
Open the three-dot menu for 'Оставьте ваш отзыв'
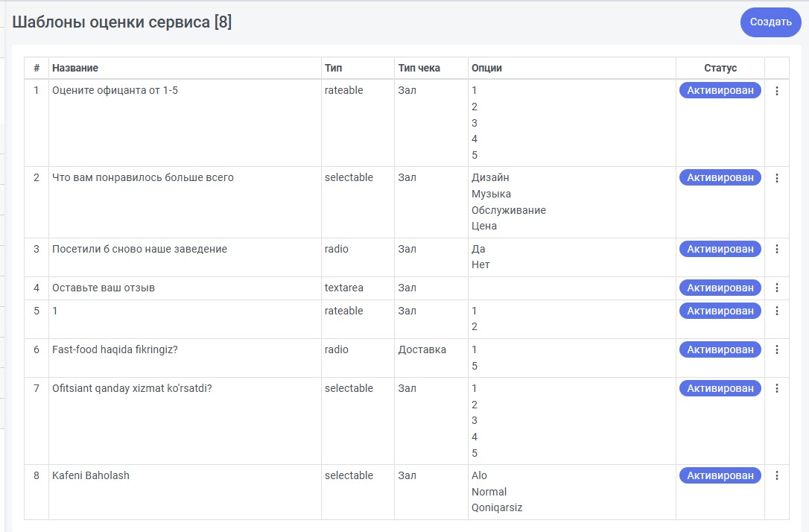(776, 288)
